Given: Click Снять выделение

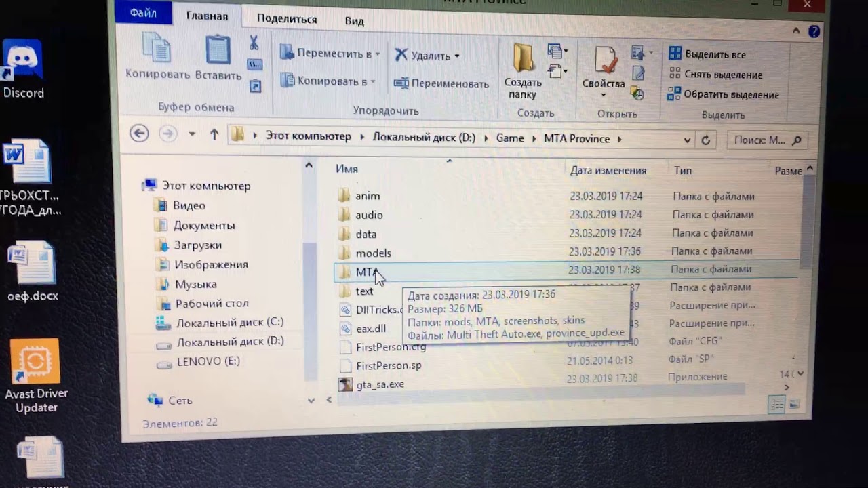Looking at the screenshot, I should (x=715, y=75).
